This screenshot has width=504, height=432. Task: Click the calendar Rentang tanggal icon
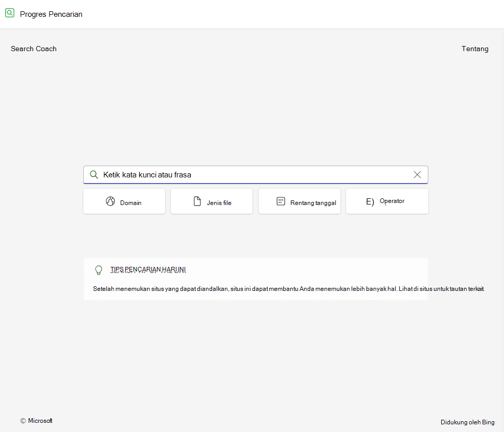pos(281,201)
